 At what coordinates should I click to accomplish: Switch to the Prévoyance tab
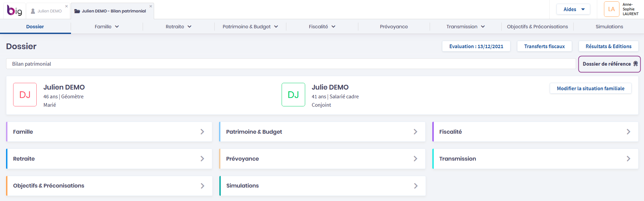(394, 27)
